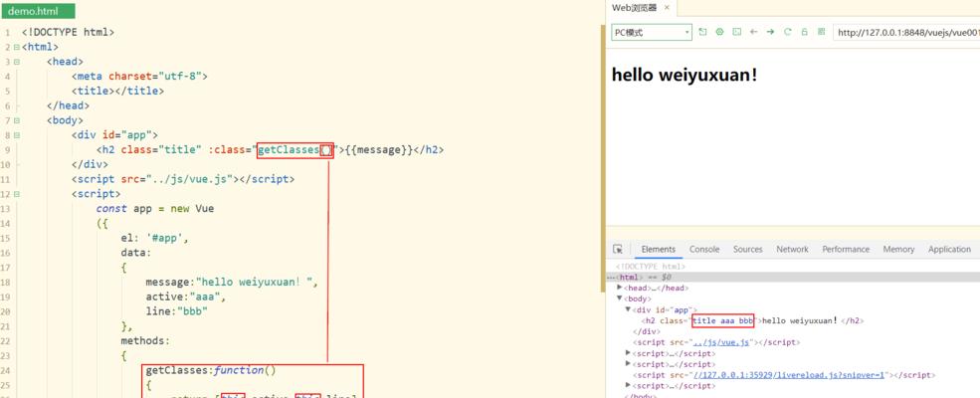Viewport: 980px width, 398px height.
Task: Open the Elements tab in DevTools
Action: coord(658,249)
